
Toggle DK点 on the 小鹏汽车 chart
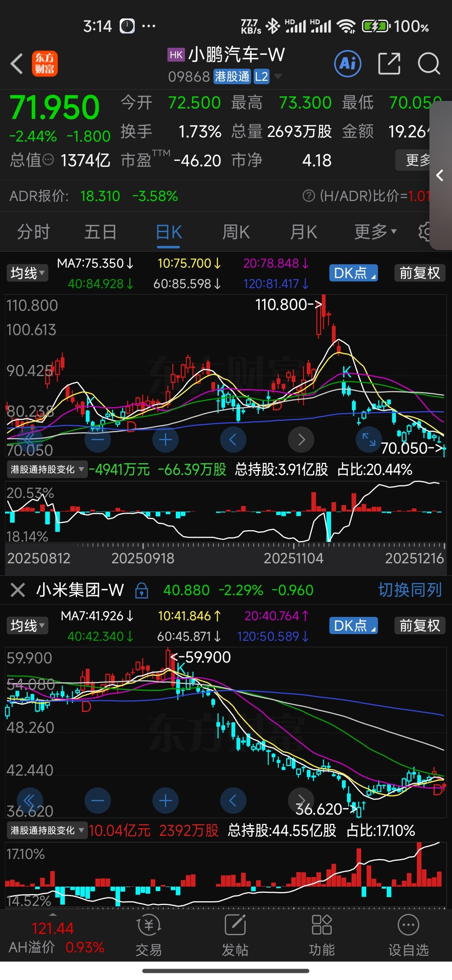coord(354,273)
